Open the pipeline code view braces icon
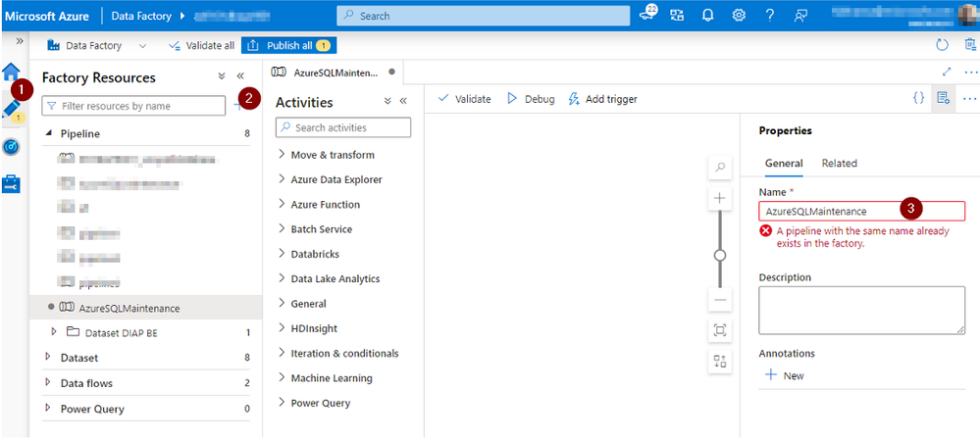Screen dimensions: 980x441 click(918, 97)
